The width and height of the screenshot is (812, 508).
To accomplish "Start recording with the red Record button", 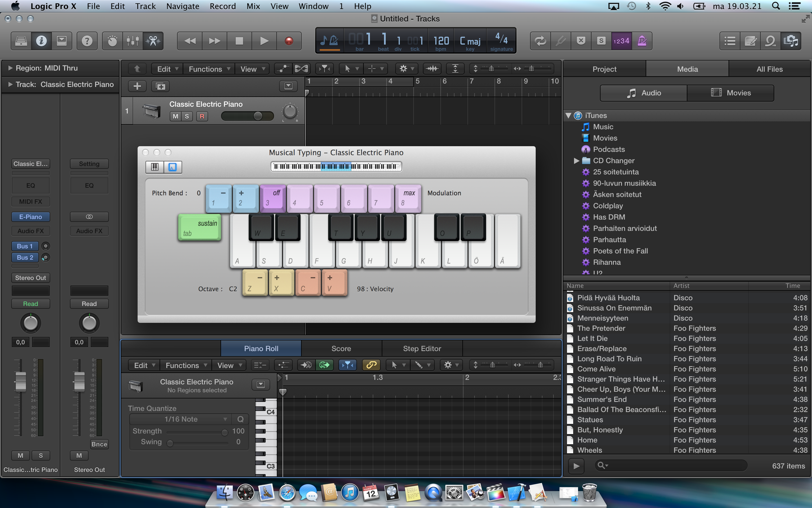I will [x=289, y=41].
